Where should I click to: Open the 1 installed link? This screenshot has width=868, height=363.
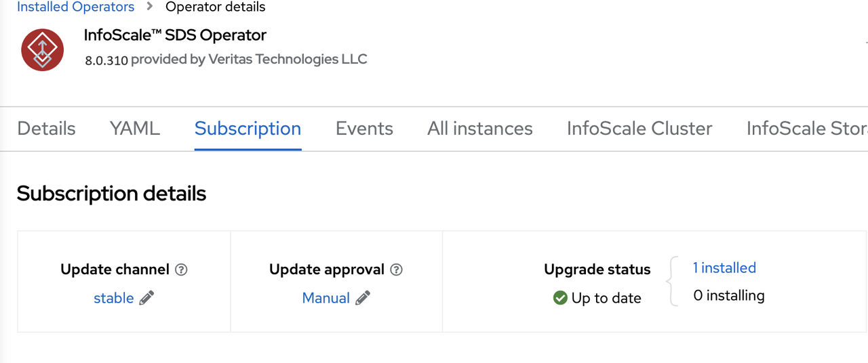click(724, 268)
